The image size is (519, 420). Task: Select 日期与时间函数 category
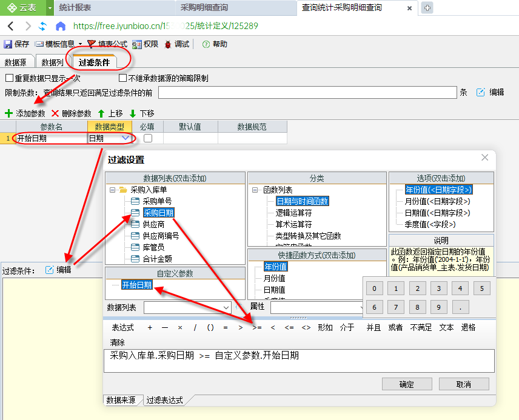(x=303, y=201)
